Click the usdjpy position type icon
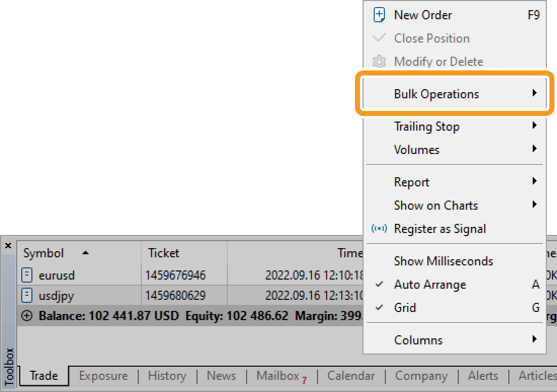This screenshot has width=557, height=392. [x=28, y=295]
